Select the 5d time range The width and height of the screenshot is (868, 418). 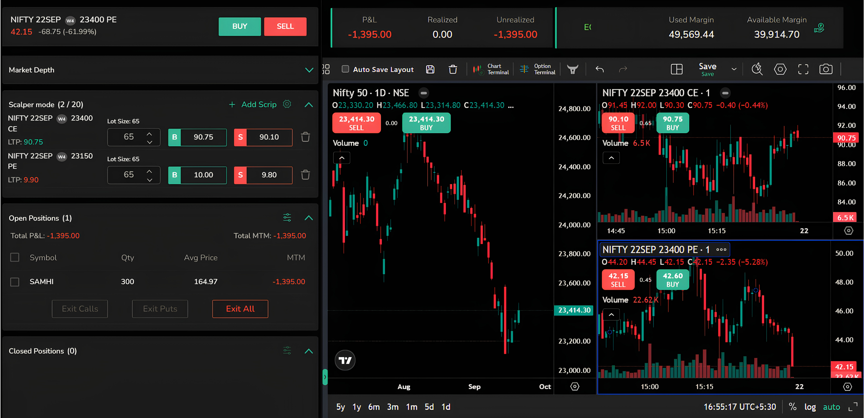coord(429,407)
